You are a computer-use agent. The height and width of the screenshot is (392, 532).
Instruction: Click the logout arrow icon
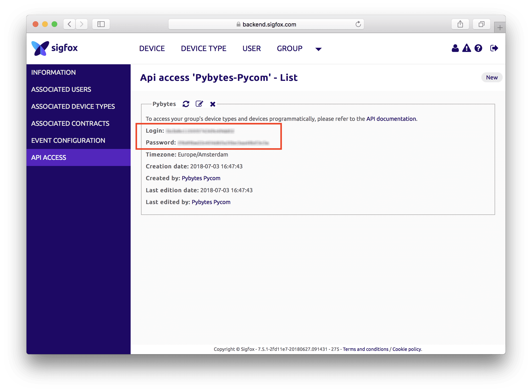[x=494, y=48]
